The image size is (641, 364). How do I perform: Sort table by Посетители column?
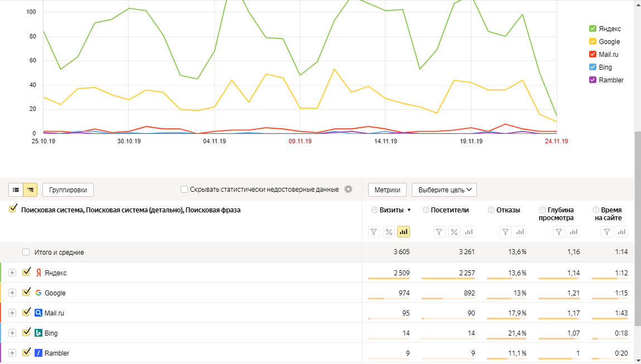[x=450, y=210]
